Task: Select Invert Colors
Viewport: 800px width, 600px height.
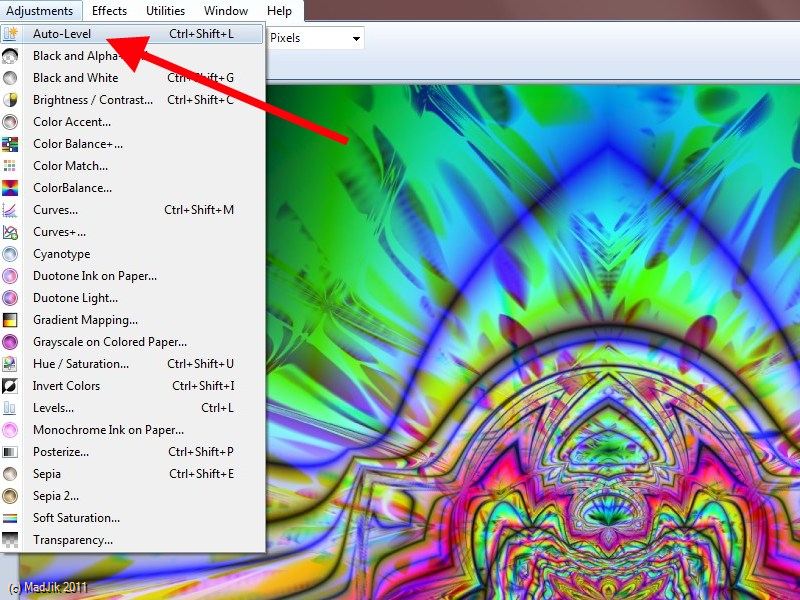Action: [x=132, y=386]
